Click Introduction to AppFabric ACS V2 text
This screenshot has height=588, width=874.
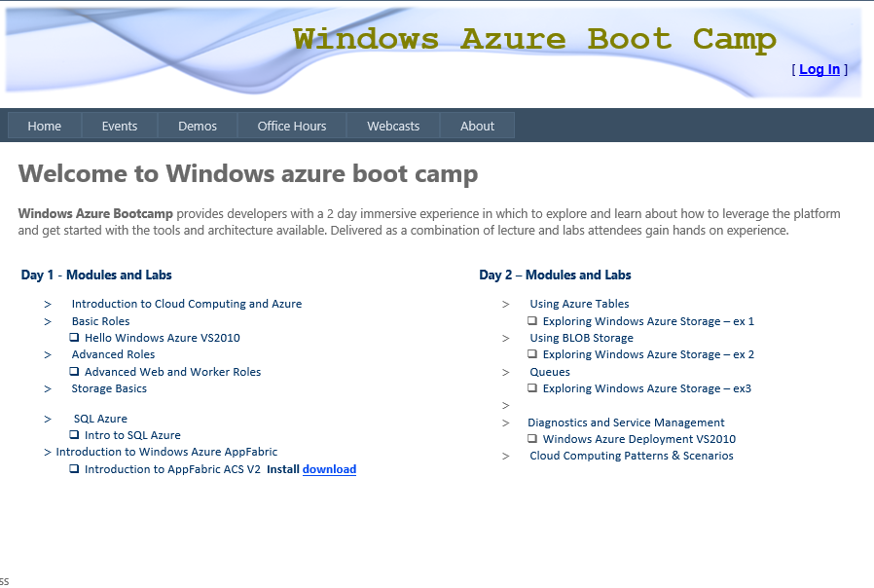172,469
